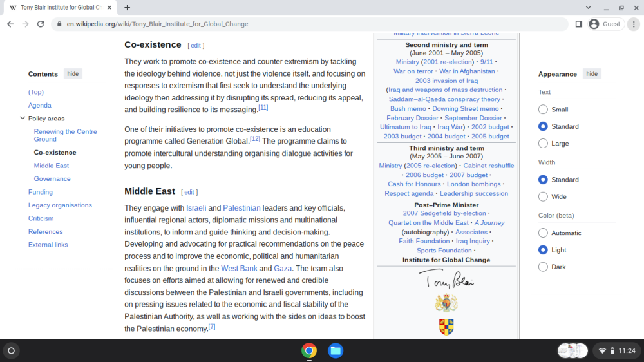Click the browser forward arrow
Image resolution: width=644 pixels, height=362 pixels.
pyautogui.click(x=26, y=24)
